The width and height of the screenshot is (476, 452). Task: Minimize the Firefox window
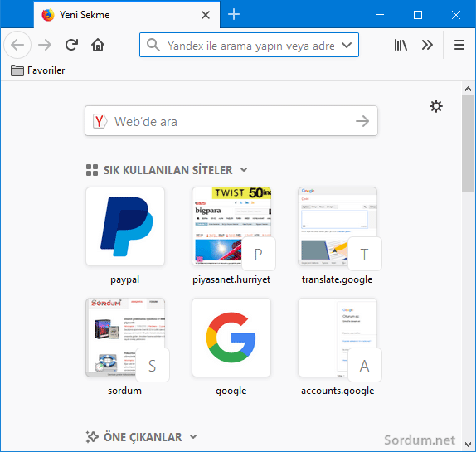380,15
